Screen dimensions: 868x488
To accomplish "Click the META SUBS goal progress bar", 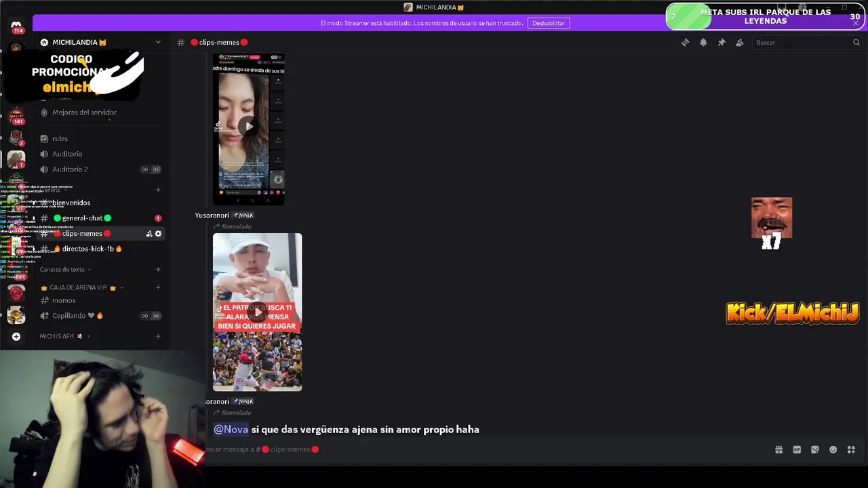I will pos(766,16).
